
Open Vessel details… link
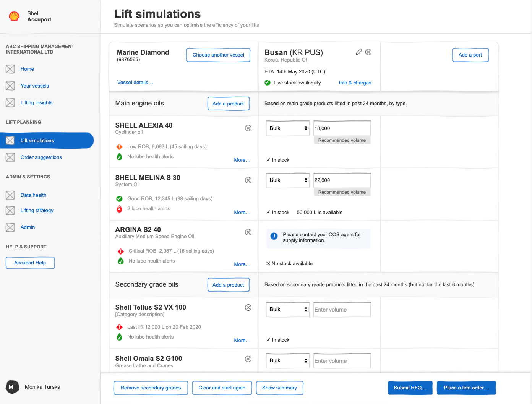coord(135,83)
